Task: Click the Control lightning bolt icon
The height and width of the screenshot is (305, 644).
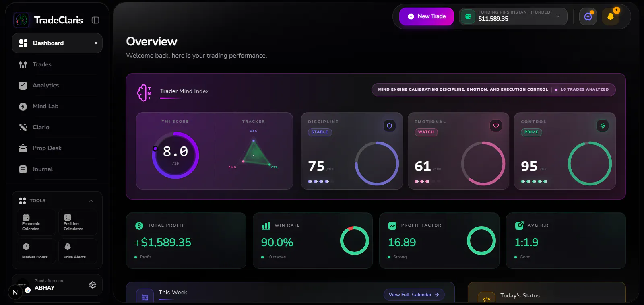Action: (603, 126)
